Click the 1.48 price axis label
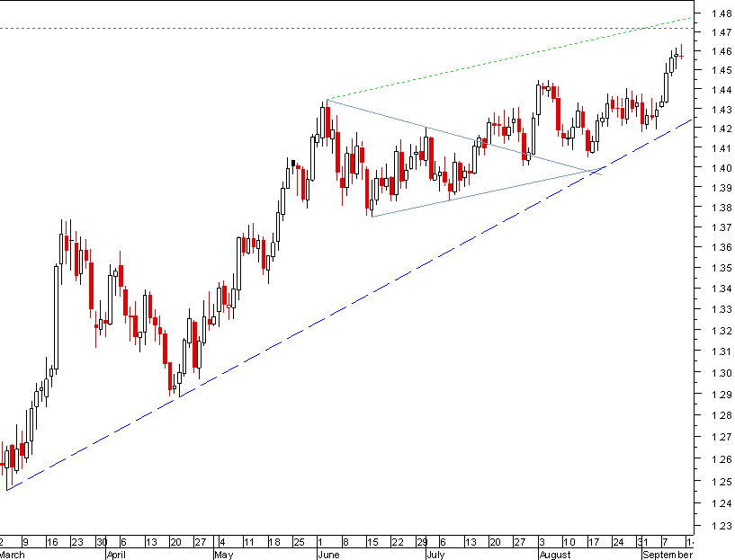Screen dimensions: 735x560 pos(721,13)
